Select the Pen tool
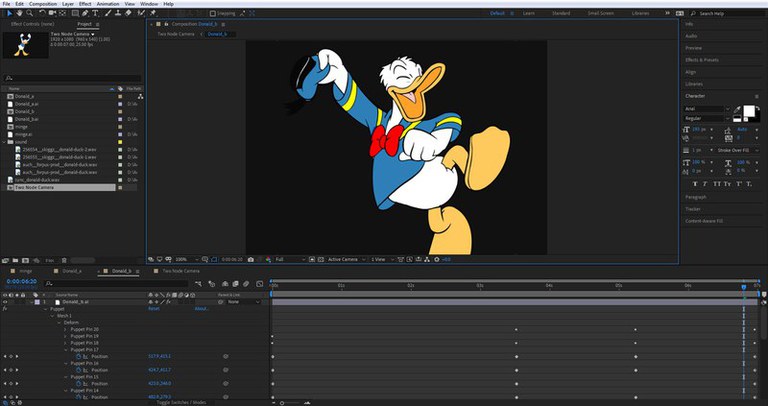 (x=85, y=13)
